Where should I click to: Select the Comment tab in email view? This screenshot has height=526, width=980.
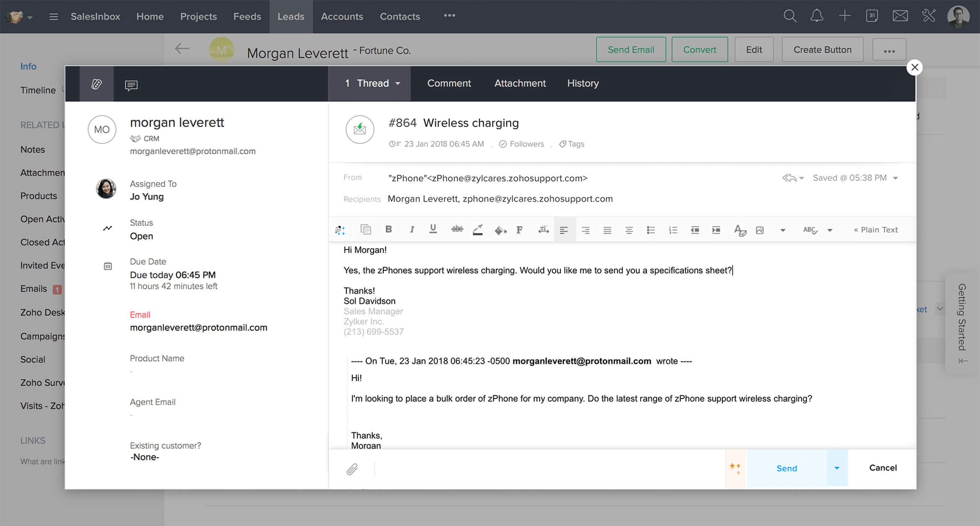coord(449,83)
